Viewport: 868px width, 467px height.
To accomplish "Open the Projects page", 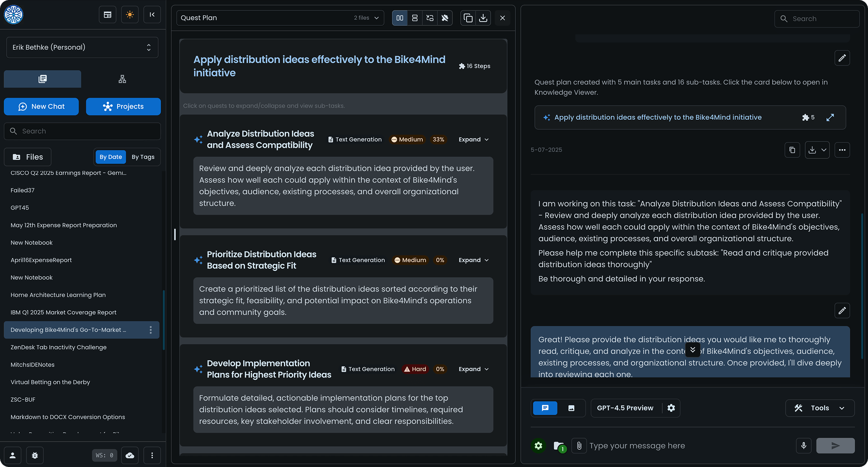I will 123,107.
